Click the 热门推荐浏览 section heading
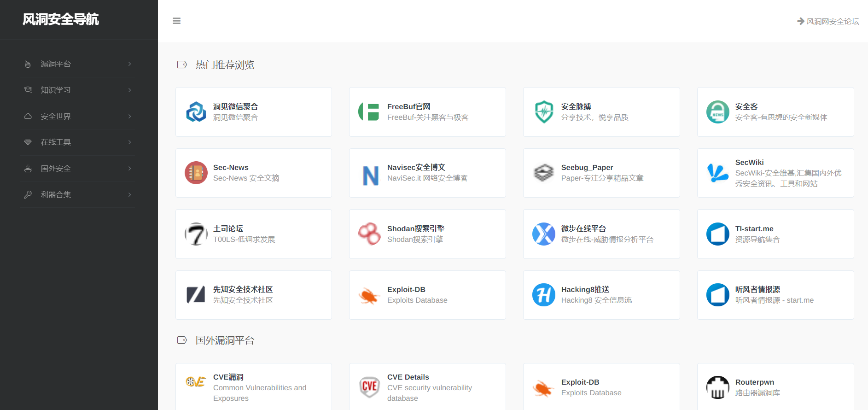The width and height of the screenshot is (868, 410). (225, 64)
